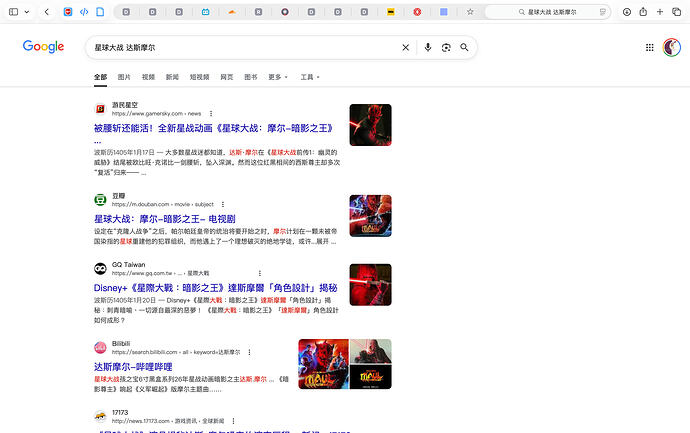The height and width of the screenshot is (433, 690).
Task: Expand the 工具 dropdown
Action: point(310,77)
